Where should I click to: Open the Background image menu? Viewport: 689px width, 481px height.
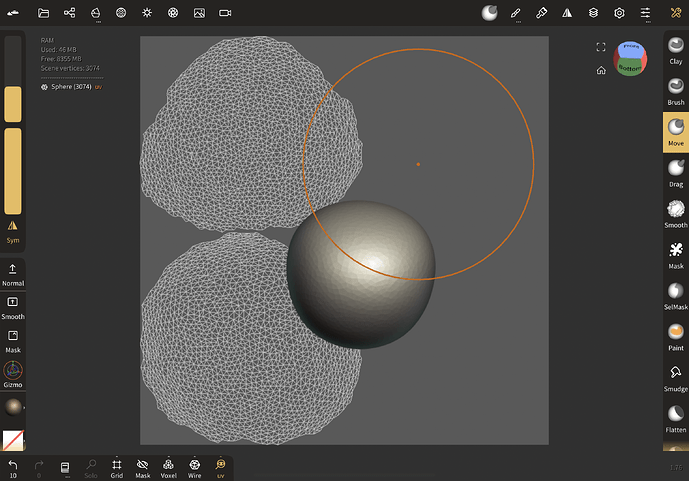tap(199, 13)
